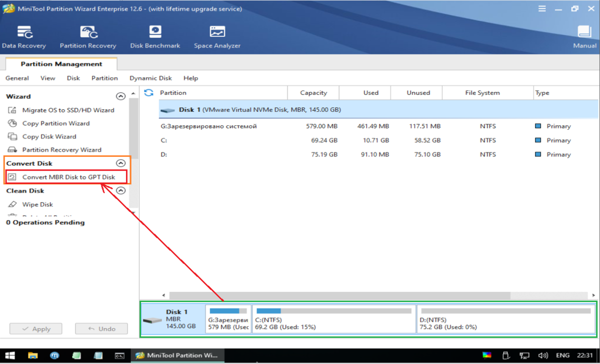Open the View menu
Viewport: 600px width, 364px height.
pos(48,78)
